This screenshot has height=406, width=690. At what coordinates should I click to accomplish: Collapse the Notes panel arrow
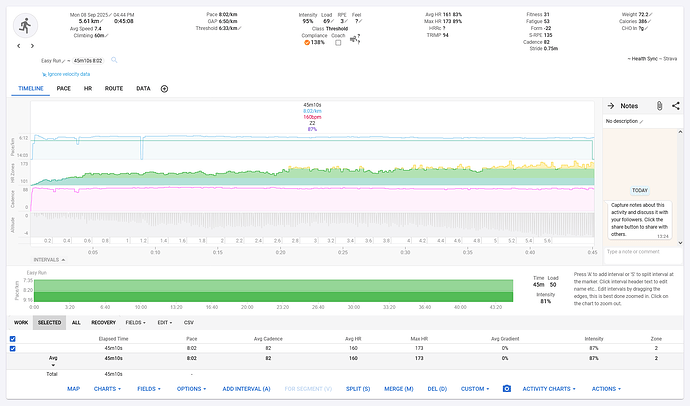[611, 106]
